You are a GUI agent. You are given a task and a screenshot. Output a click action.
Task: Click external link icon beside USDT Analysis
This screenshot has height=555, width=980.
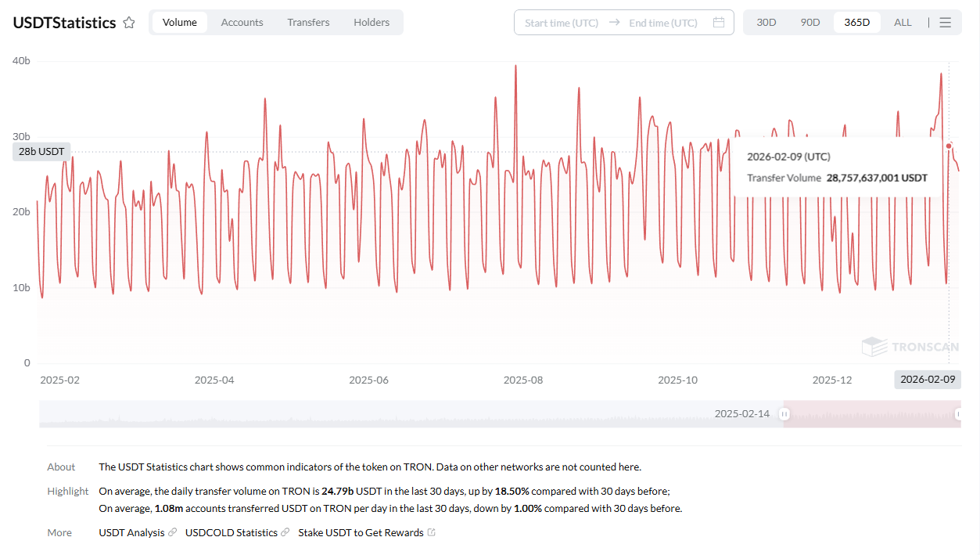(x=173, y=532)
